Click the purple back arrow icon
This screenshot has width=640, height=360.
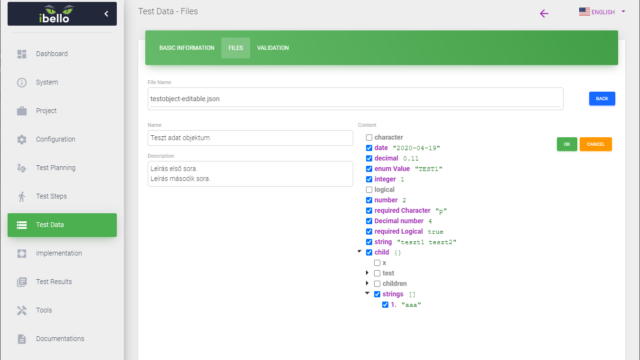coord(544,13)
